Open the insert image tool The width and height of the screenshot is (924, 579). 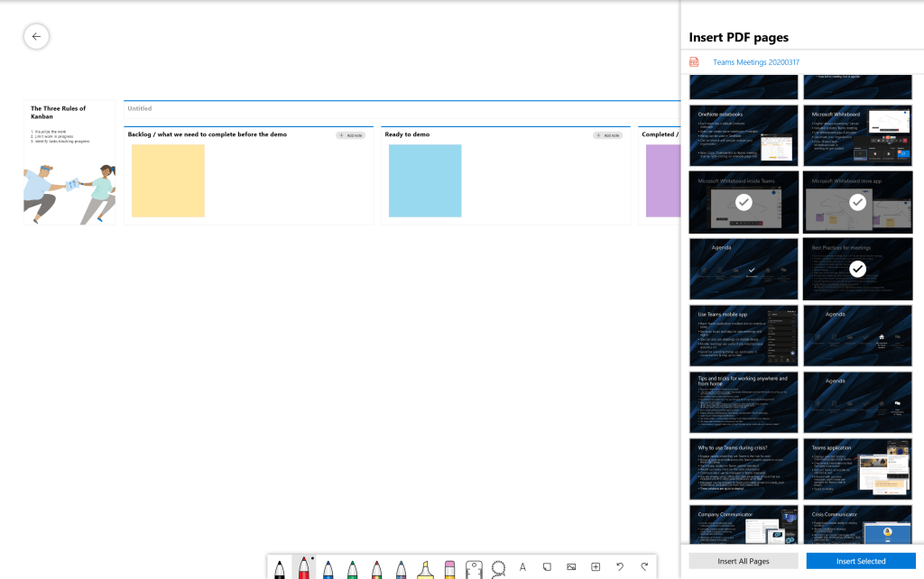click(x=571, y=567)
